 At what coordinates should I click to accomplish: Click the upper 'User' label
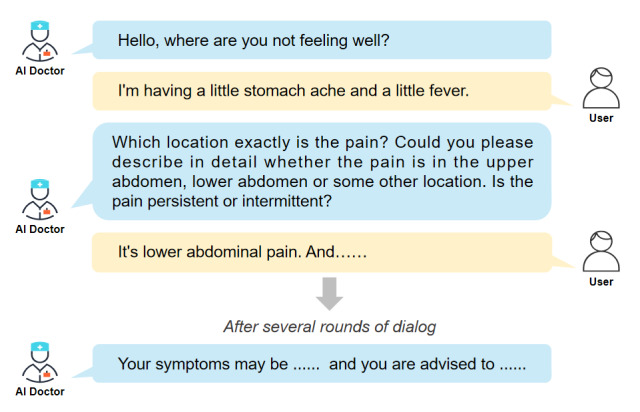[x=601, y=118]
